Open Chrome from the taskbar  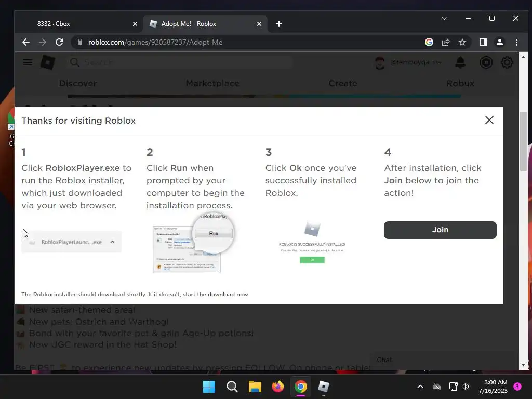coord(301,387)
